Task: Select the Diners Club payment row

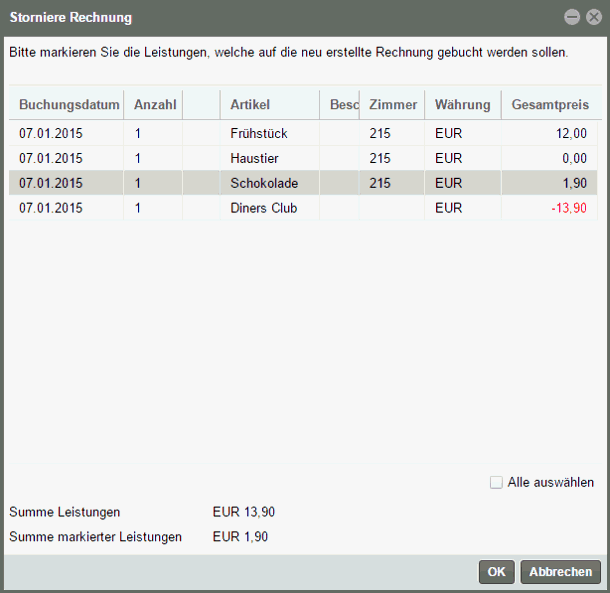Action: click(263, 208)
